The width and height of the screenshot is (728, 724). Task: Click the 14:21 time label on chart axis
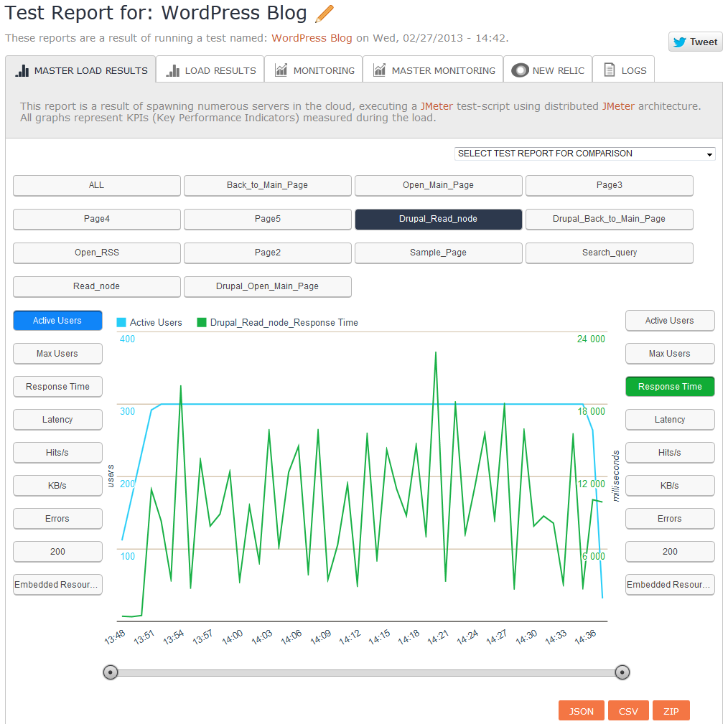[438, 637]
